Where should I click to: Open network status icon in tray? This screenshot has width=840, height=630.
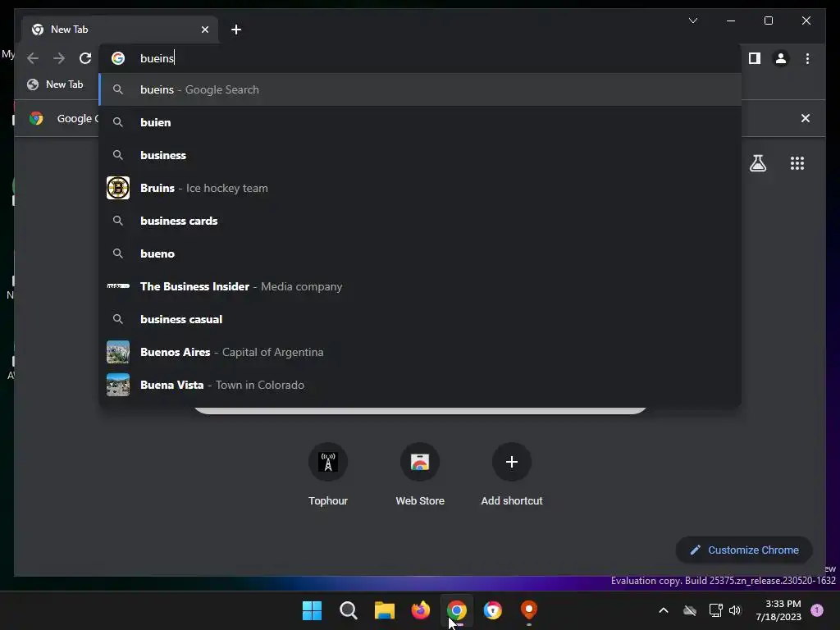[715, 610]
